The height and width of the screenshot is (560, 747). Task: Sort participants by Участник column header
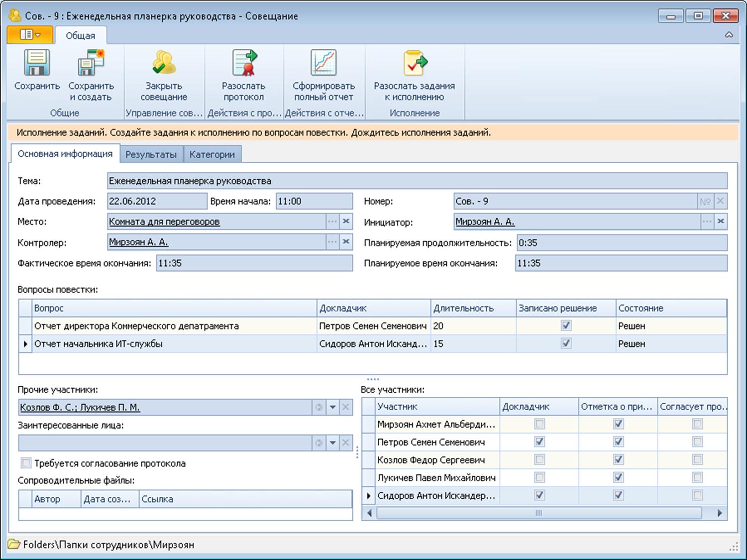437,407
